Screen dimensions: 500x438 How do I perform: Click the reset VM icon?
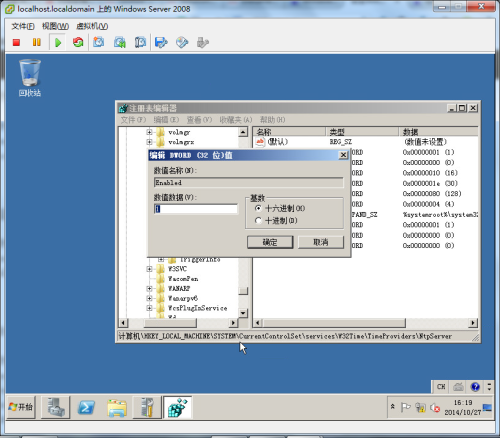click(x=78, y=42)
